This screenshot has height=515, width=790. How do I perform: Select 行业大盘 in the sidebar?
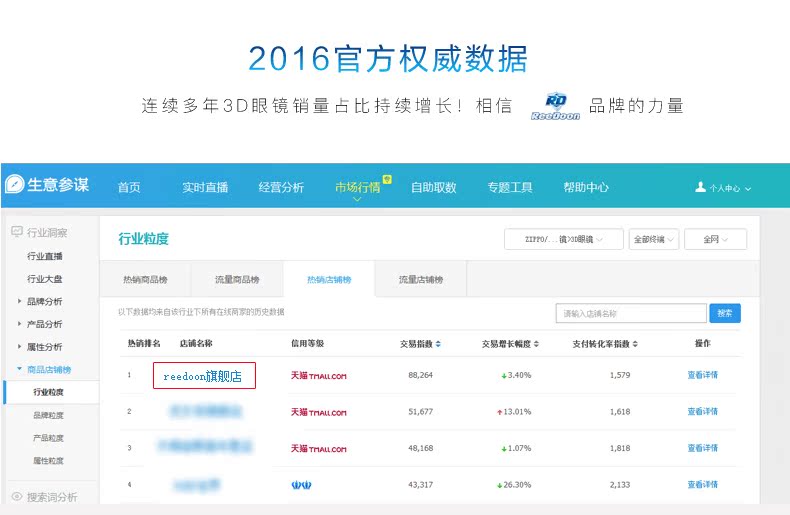pos(45,279)
